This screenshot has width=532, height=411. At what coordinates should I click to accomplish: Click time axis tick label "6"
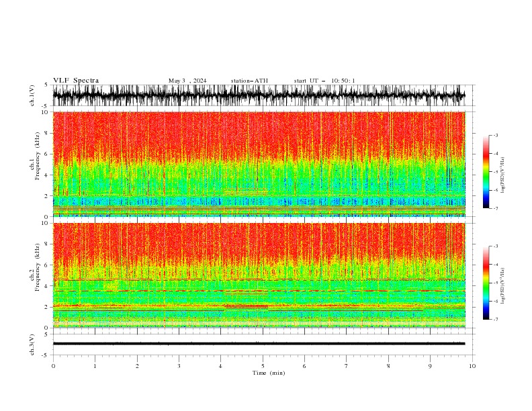click(x=305, y=366)
